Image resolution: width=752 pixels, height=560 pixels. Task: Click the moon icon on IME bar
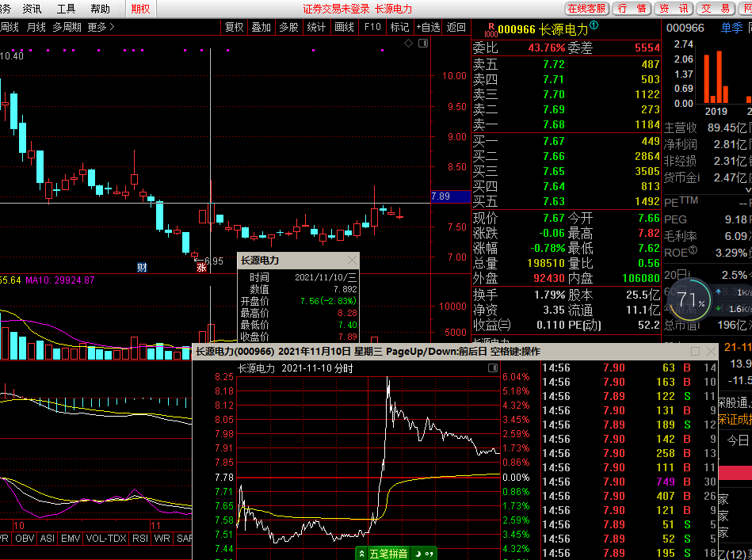[418, 554]
